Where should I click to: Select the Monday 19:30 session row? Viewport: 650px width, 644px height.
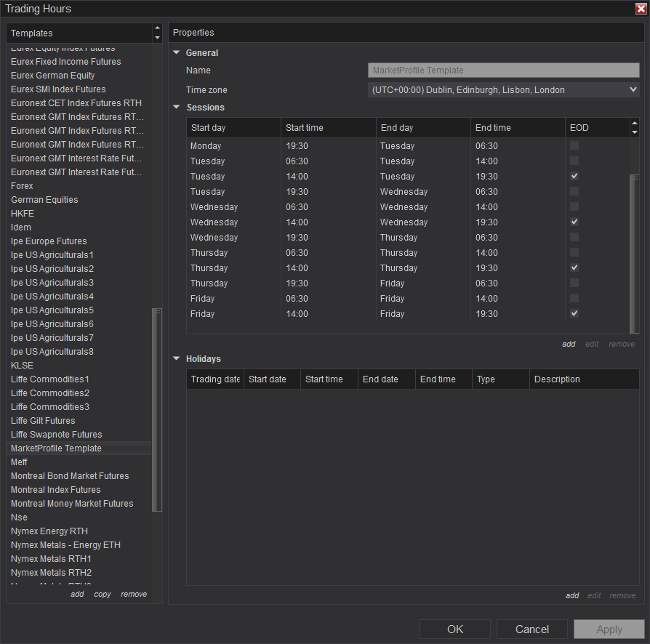click(408, 146)
